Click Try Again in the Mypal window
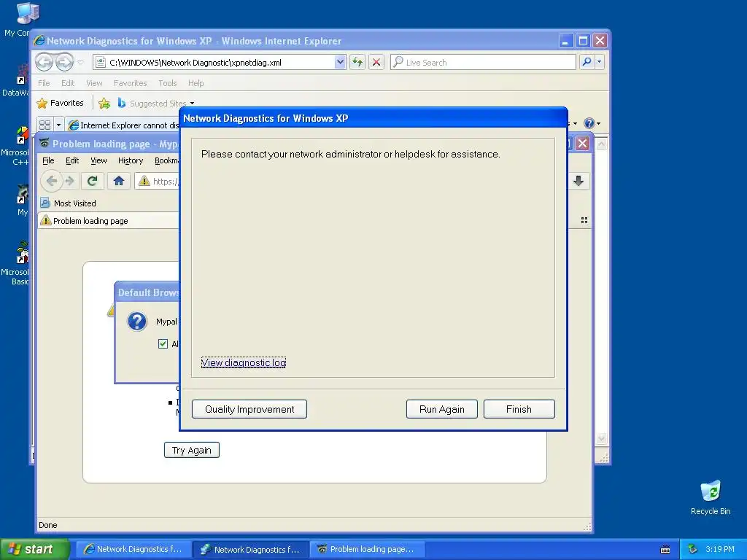 pos(192,450)
